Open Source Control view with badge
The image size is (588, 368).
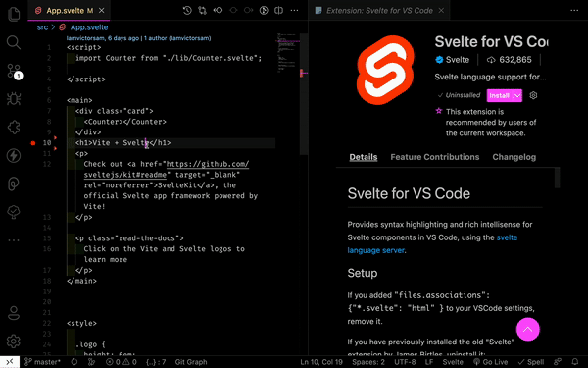pos(15,71)
